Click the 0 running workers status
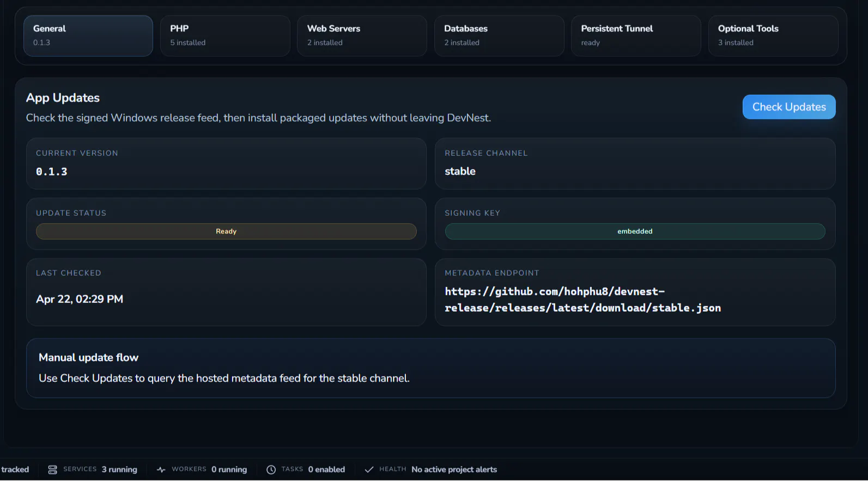Viewport: 868px width, 481px height. [229, 470]
